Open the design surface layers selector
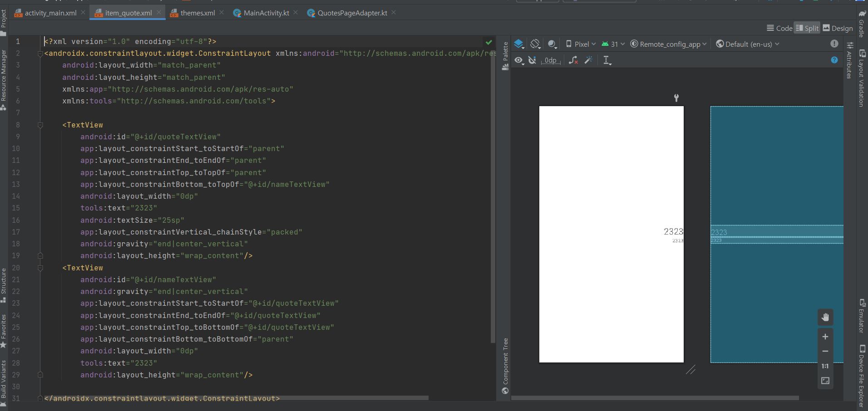Image resolution: width=868 pixels, height=411 pixels. click(519, 44)
